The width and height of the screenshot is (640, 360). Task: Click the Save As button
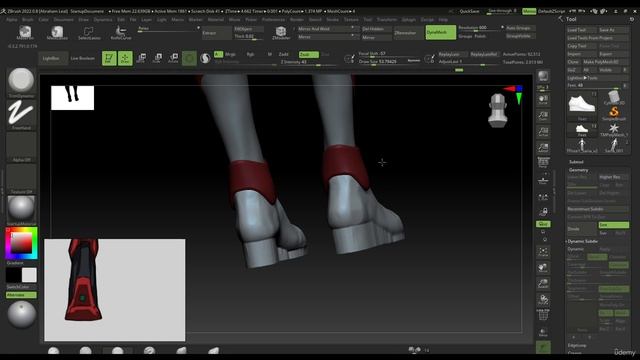(613, 30)
